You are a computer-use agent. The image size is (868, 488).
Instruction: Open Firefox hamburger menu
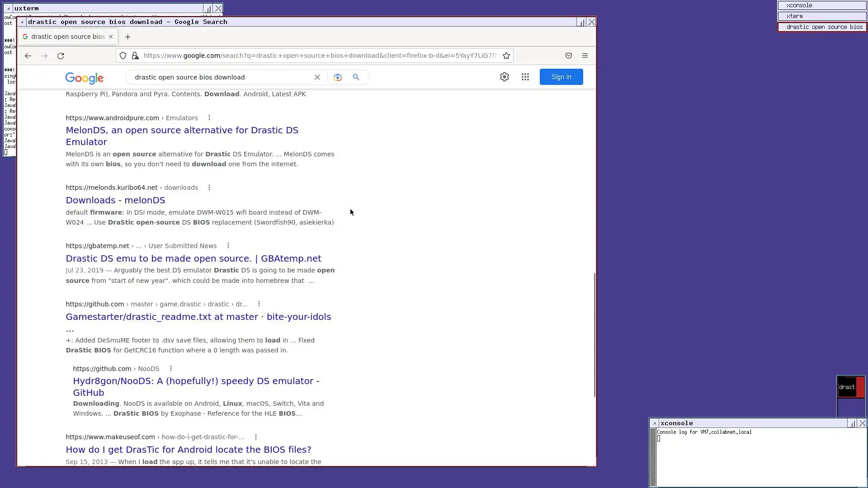tap(585, 56)
